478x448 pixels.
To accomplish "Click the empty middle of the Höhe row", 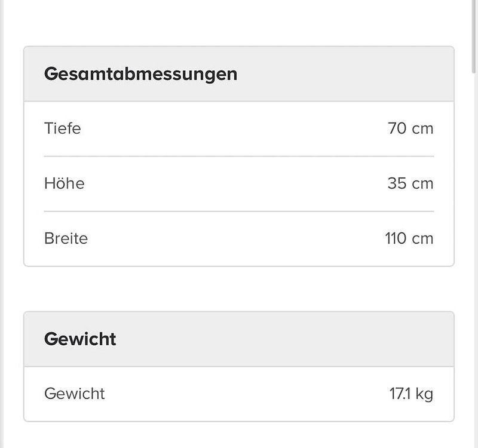I will point(236,183).
